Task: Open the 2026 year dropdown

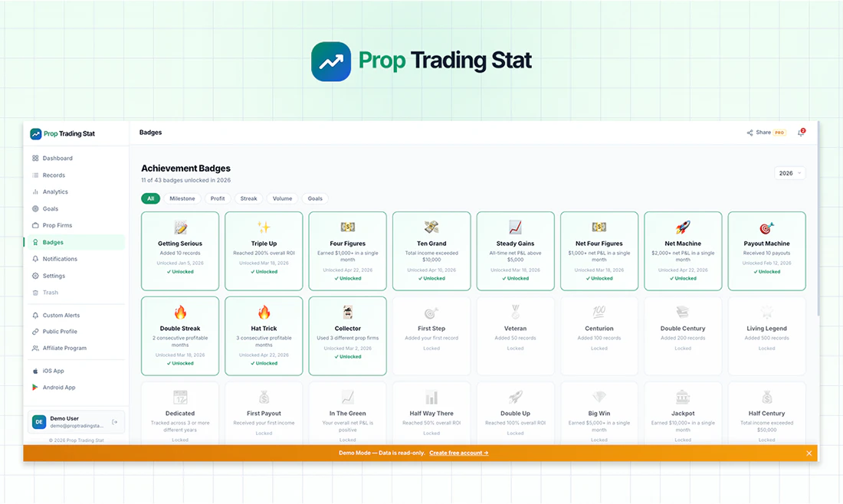Action: (x=790, y=173)
